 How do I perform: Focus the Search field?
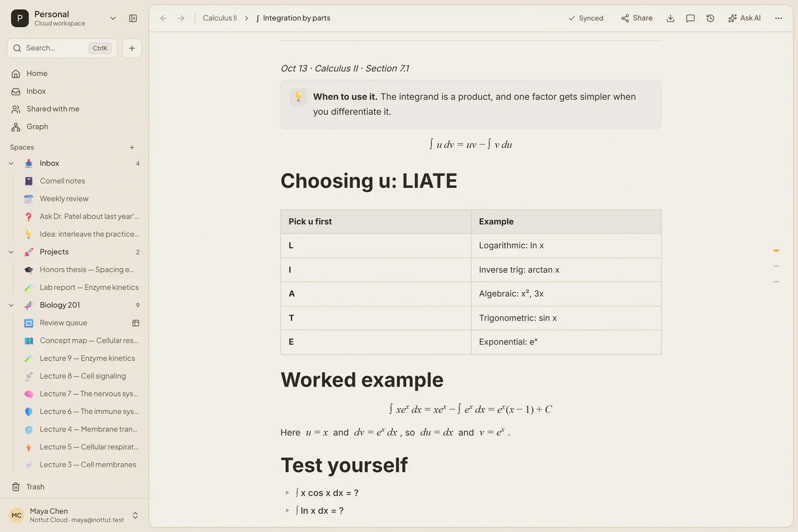pyautogui.click(x=62, y=48)
